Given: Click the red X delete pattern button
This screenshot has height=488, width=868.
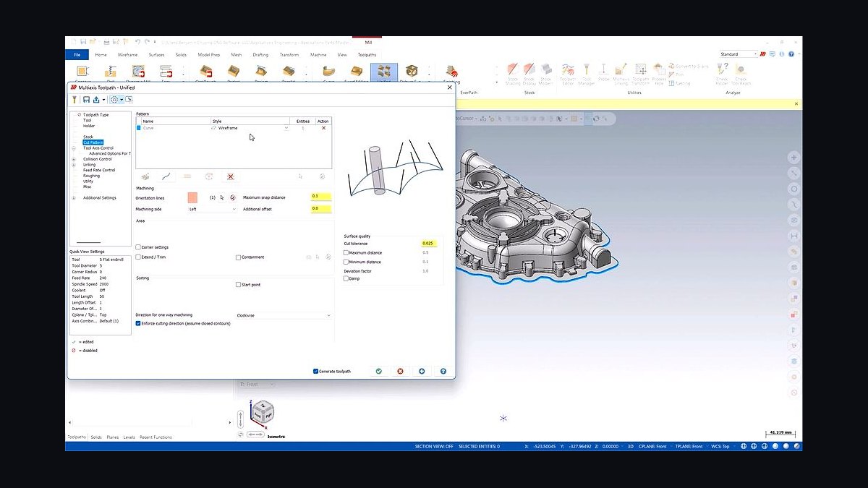Looking at the screenshot, I should tap(231, 176).
